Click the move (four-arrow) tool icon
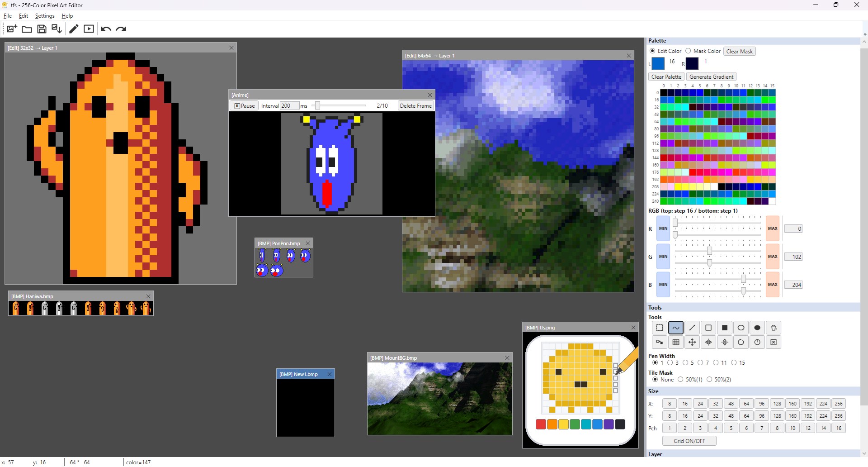868x467 pixels. (x=692, y=343)
